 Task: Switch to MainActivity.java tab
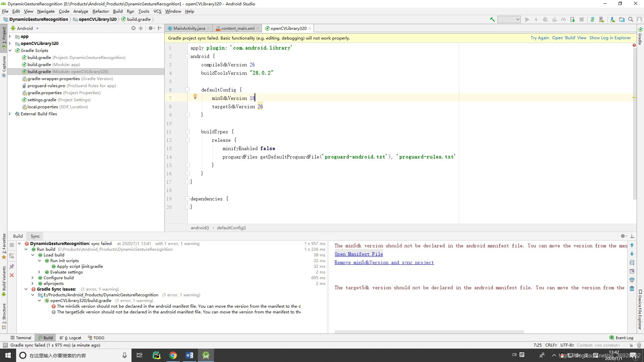(189, 28)
